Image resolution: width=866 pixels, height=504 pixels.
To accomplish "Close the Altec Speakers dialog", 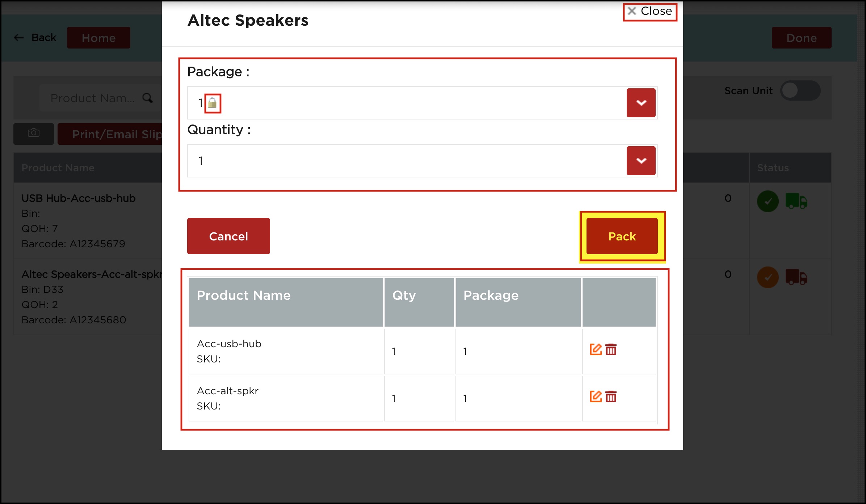I will [x=650, y=11].
